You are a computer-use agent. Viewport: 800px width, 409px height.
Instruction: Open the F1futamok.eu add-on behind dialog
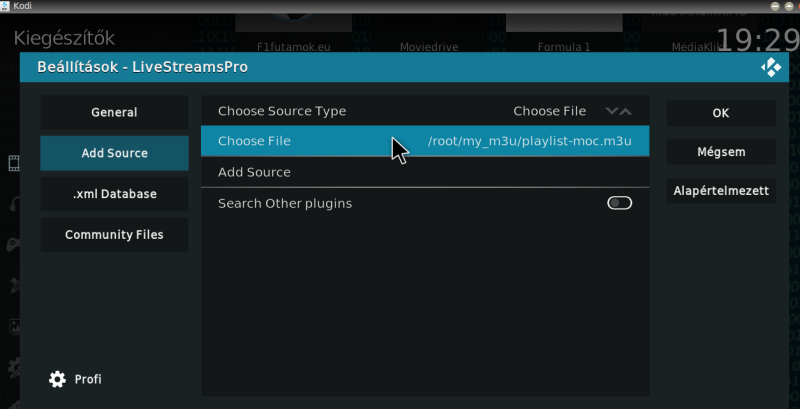point(293,47)
